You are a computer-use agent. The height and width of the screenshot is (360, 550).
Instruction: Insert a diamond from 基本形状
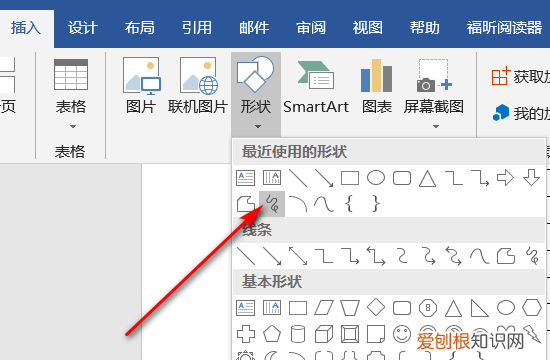click(376, 307)
